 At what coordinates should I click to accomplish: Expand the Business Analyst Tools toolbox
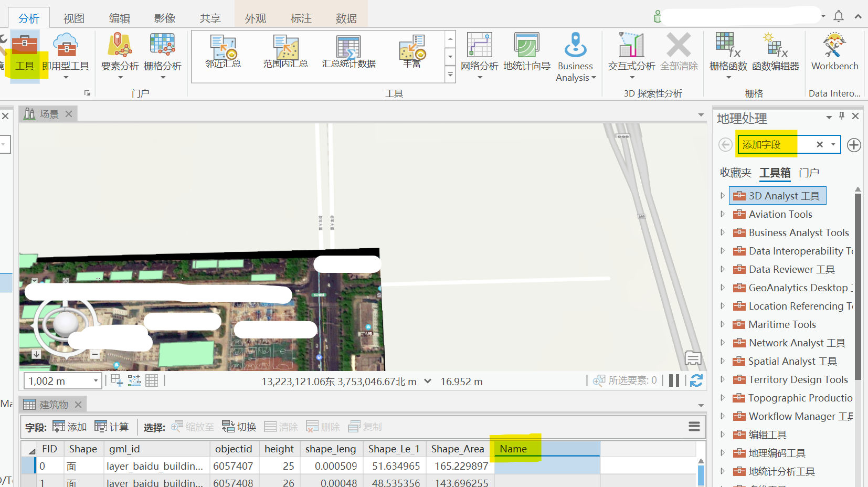723,232
